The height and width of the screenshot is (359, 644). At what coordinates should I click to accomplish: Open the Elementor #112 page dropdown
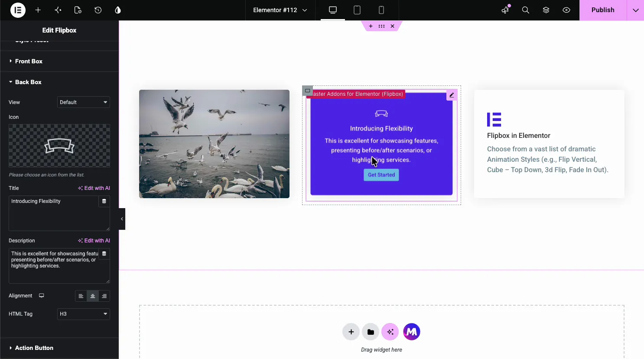[280, 10]
